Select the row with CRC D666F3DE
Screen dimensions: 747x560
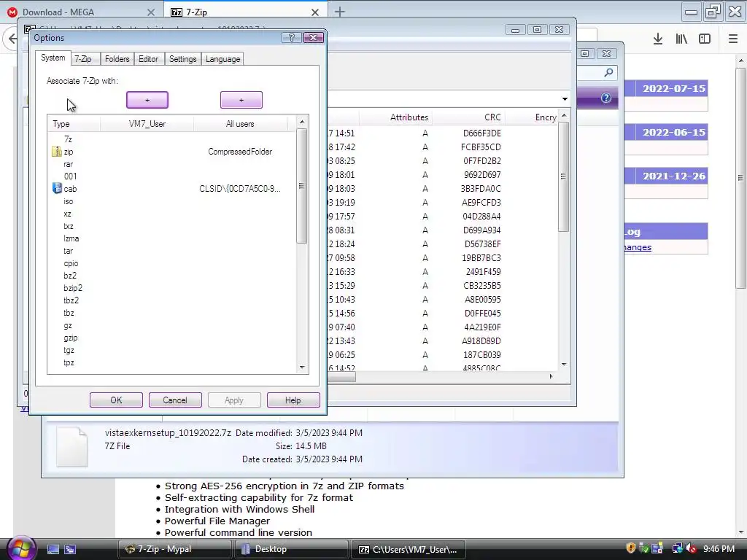pos(443,133)
